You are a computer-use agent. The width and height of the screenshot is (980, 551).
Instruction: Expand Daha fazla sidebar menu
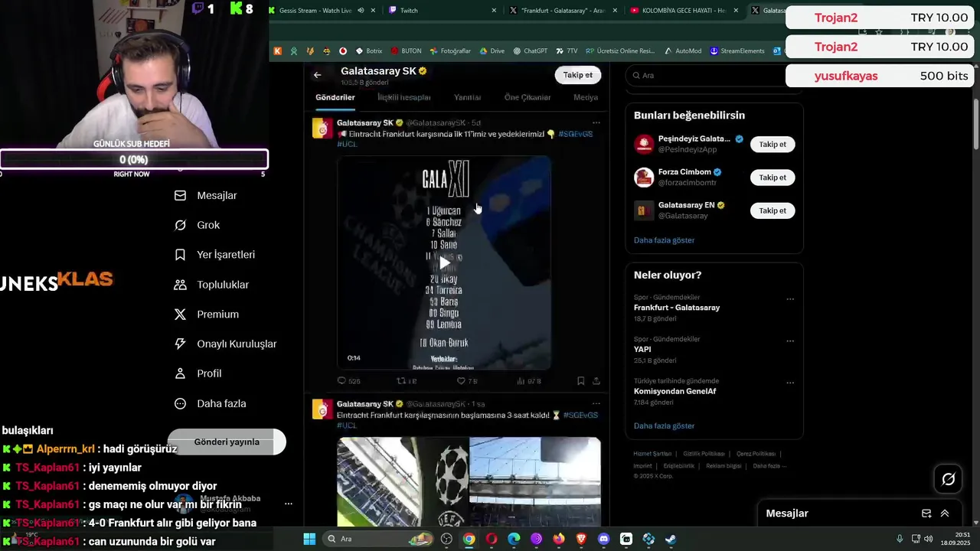click(x=210, y=403)
